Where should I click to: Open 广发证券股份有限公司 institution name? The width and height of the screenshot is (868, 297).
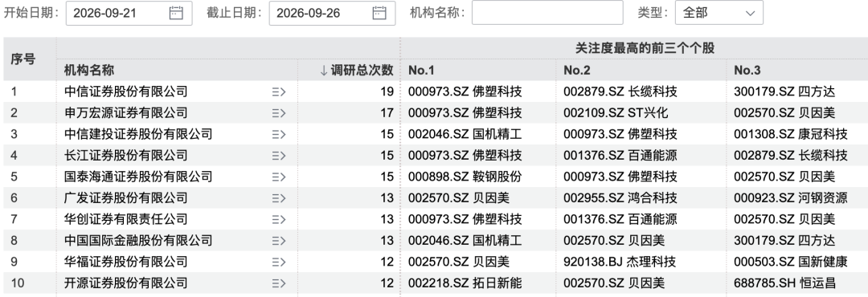pyautogui.click(x=125, y=198)
